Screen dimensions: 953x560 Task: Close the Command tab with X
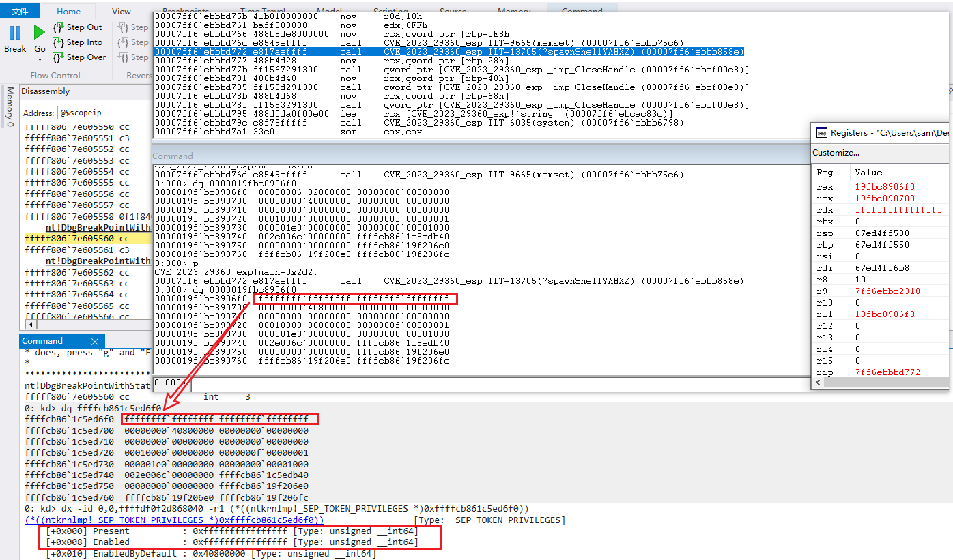click(x=95, y=342)
